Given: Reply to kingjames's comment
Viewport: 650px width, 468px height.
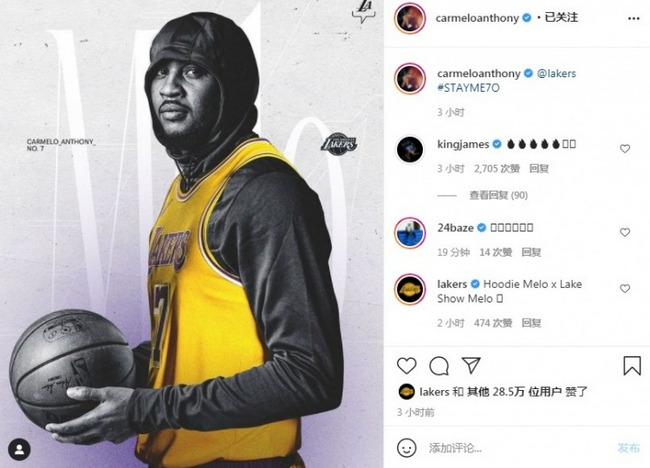Looking at the screenshot, I should click(539, 169).
